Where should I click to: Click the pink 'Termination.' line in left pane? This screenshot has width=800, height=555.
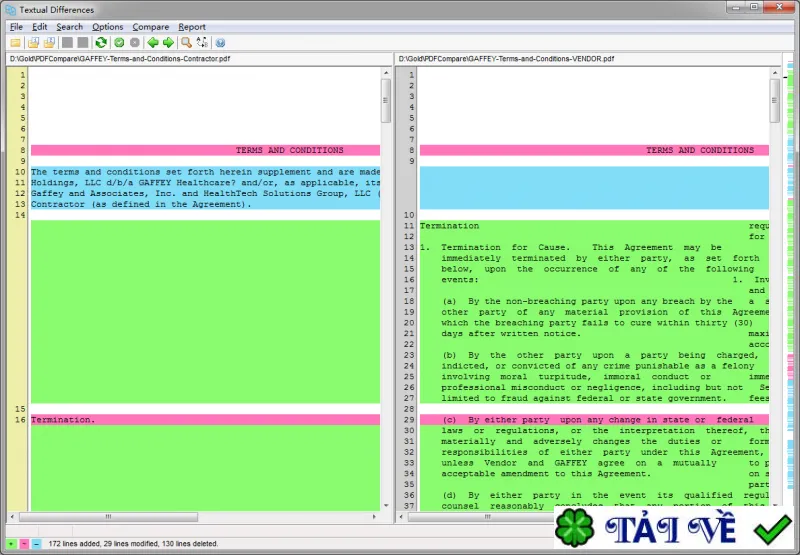(x=205, y=420)
